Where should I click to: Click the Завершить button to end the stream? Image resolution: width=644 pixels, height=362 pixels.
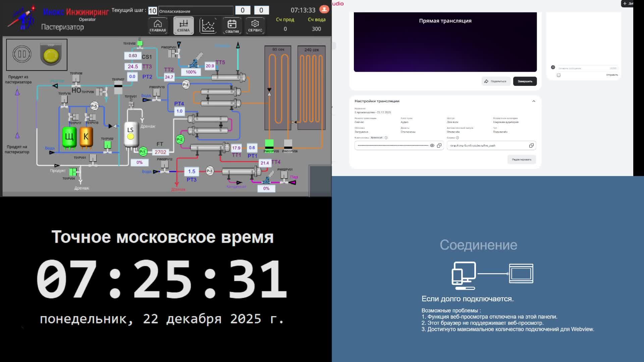[525, 81]
